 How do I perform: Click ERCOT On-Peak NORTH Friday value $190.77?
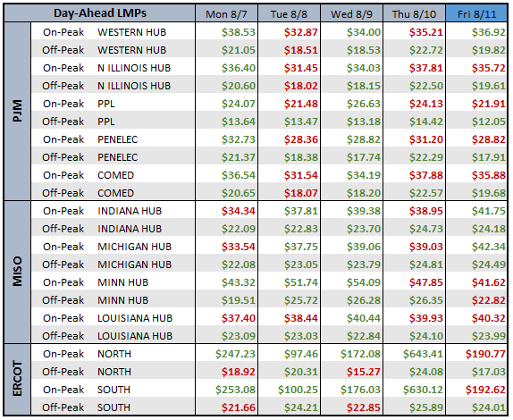[485, 354]
